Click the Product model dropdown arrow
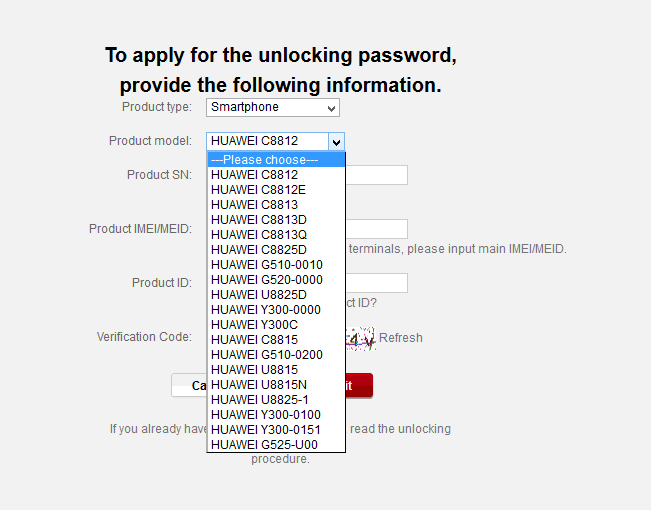This screenshot has width=651, height=510. coord(336,142)
